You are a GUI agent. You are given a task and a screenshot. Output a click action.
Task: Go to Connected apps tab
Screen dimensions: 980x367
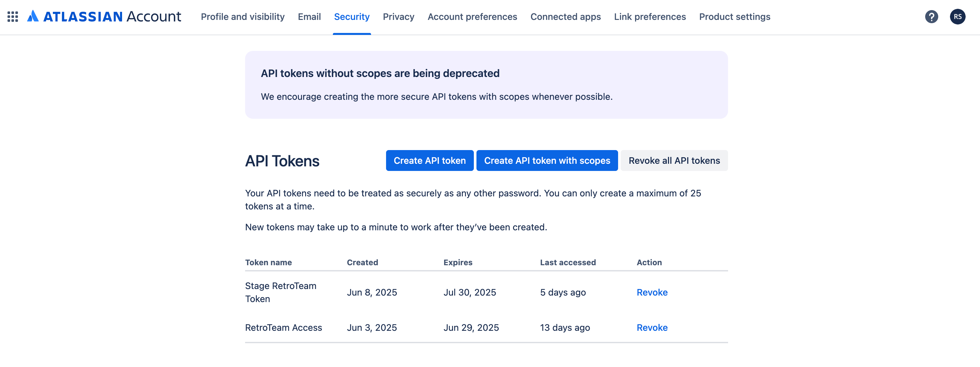[x=565, y=17]
